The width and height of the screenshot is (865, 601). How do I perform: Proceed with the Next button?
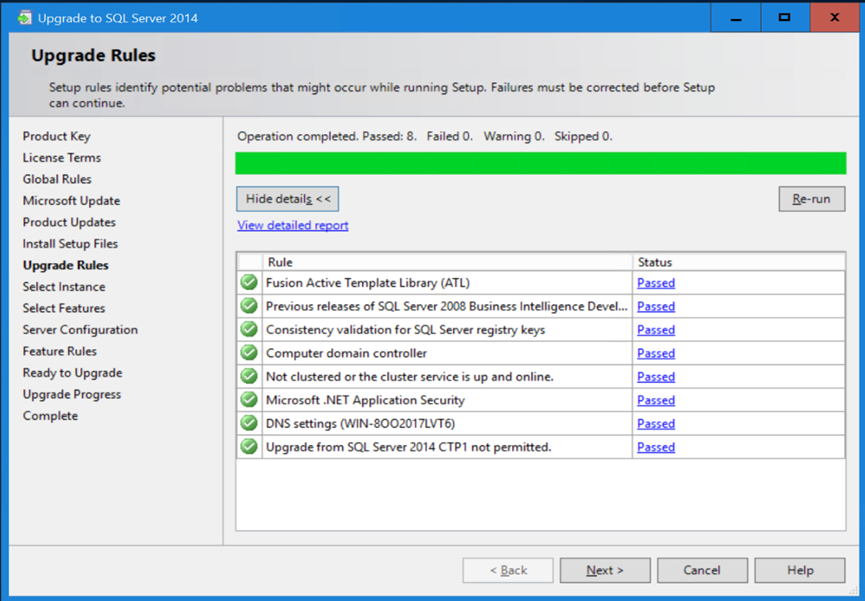point(605,570)
